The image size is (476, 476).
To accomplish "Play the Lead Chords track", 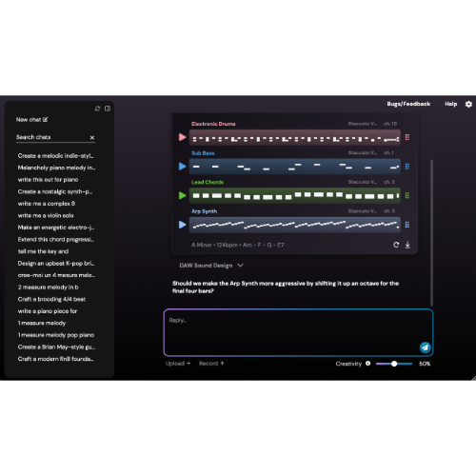I will (x=182, y=195).
